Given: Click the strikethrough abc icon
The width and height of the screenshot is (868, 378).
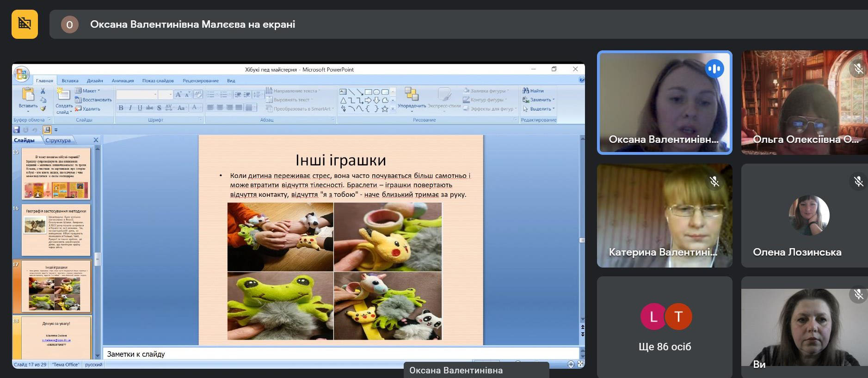Looking at the screenshot, I should click(x=149, y=108).
